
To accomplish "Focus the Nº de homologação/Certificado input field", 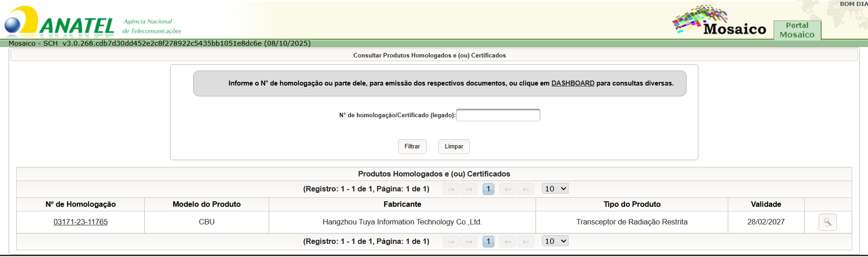I will tap(498, 115).
